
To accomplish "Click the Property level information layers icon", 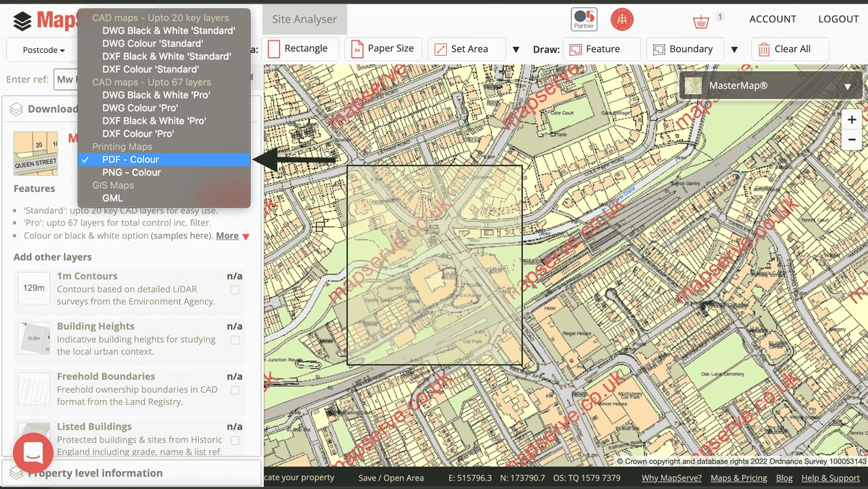I will point(17,473).
